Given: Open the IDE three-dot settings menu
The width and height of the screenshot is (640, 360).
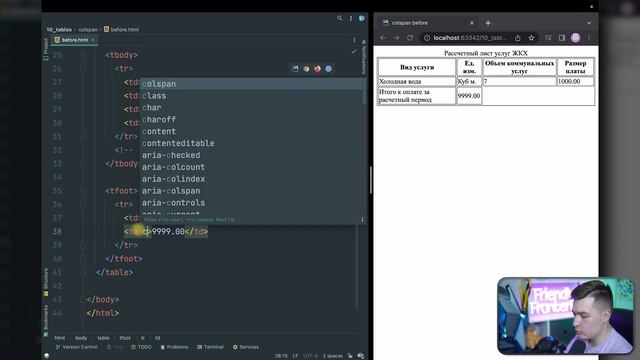Looking at the screenshot, I should click(x=351, y=18).
